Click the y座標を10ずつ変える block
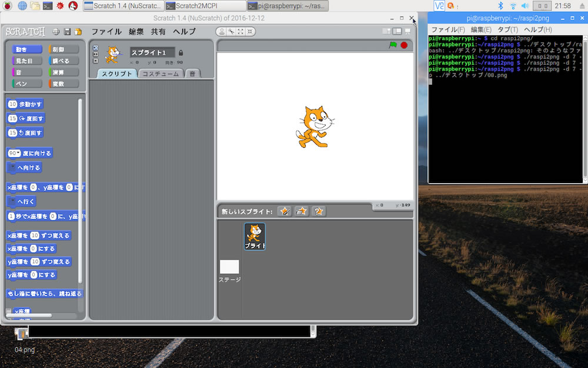 (39, 262)
